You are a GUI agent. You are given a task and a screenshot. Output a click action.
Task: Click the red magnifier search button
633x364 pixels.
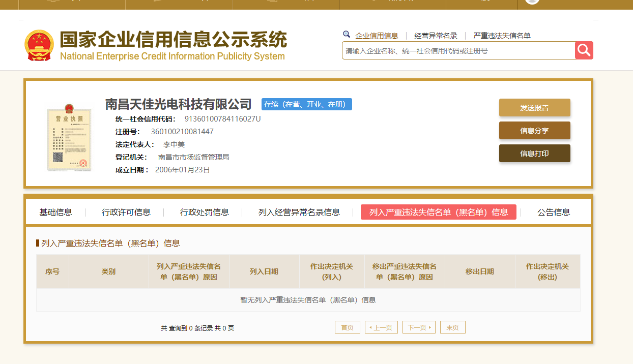click(584, 50)
